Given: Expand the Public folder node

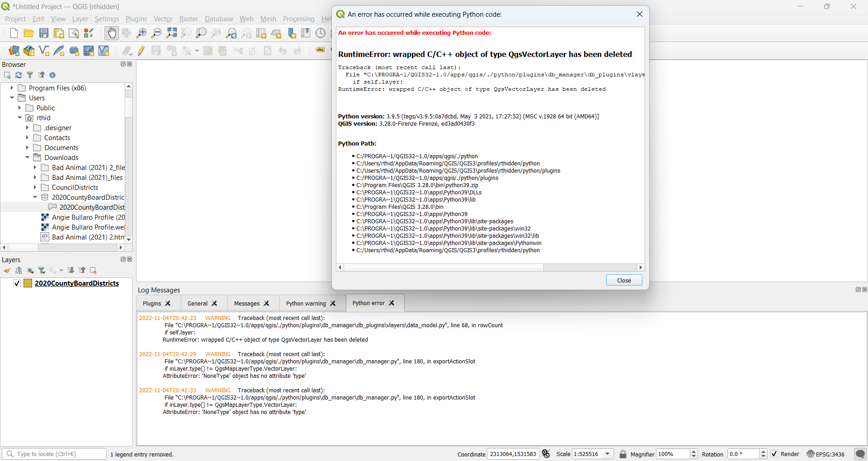Looking at the screenshot, I should [19, 108].
